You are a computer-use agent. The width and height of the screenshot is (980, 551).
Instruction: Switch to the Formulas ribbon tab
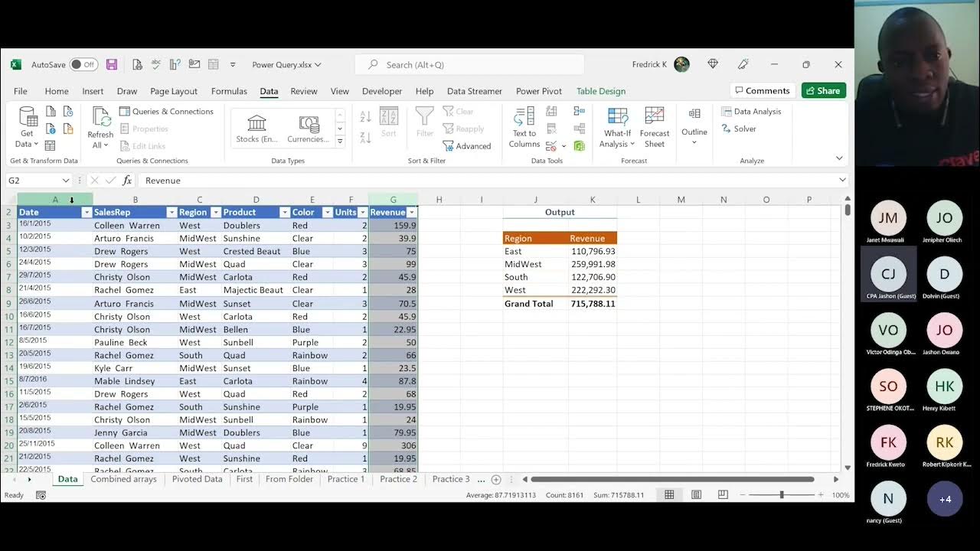point(229,91)
